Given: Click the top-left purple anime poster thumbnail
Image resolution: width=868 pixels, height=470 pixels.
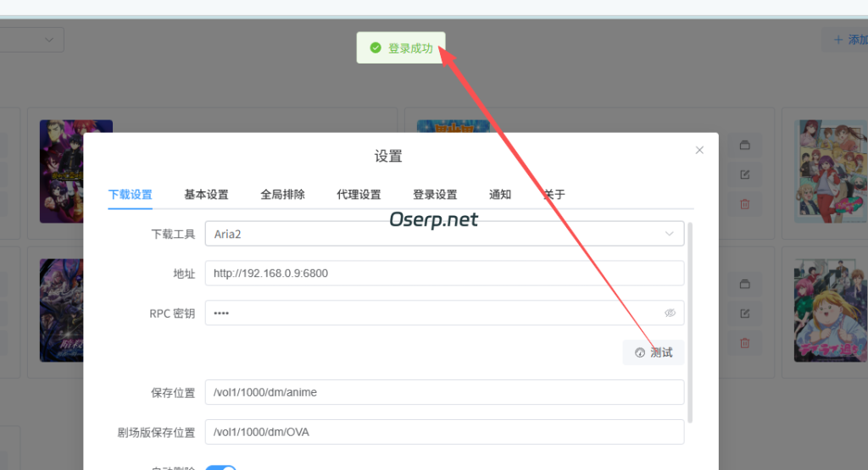Looking at the screenshot, I should (61, 171).
